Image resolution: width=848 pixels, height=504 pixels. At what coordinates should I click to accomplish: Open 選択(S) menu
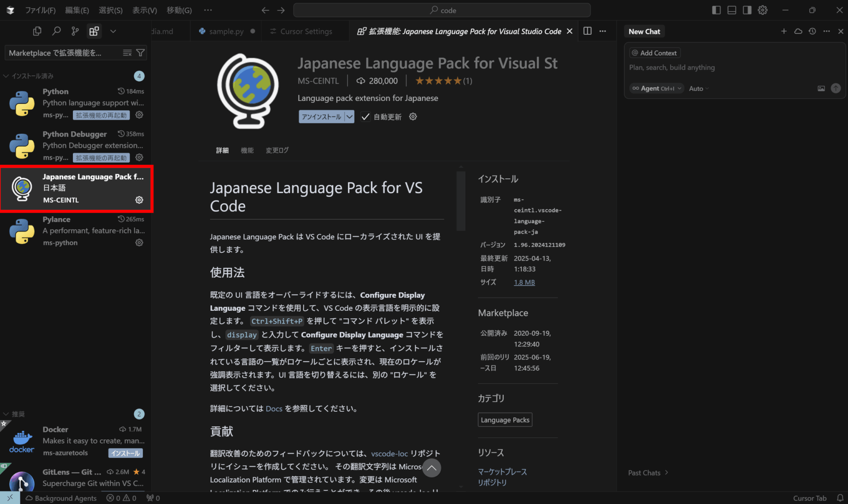(111, 10)
